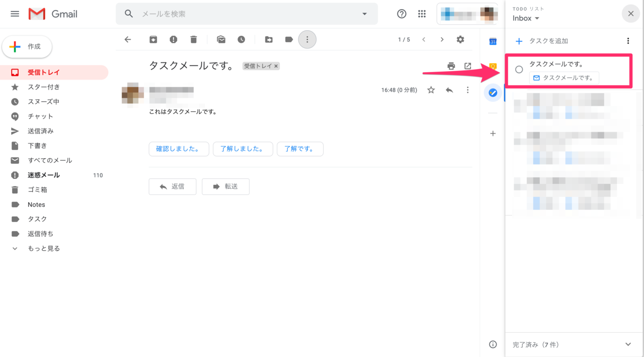Delete the email using the trash icon
This screenshot has width=644, height=357.
[193, 39]
